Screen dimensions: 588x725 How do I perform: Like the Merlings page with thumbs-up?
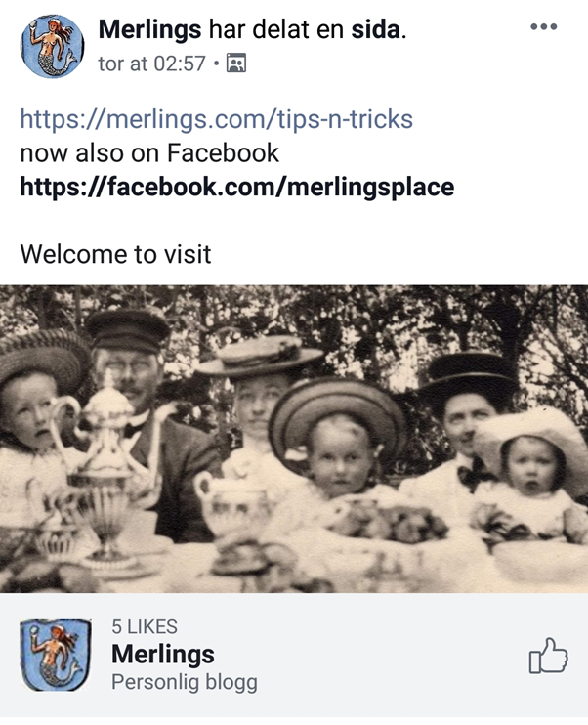click(548, 656)
